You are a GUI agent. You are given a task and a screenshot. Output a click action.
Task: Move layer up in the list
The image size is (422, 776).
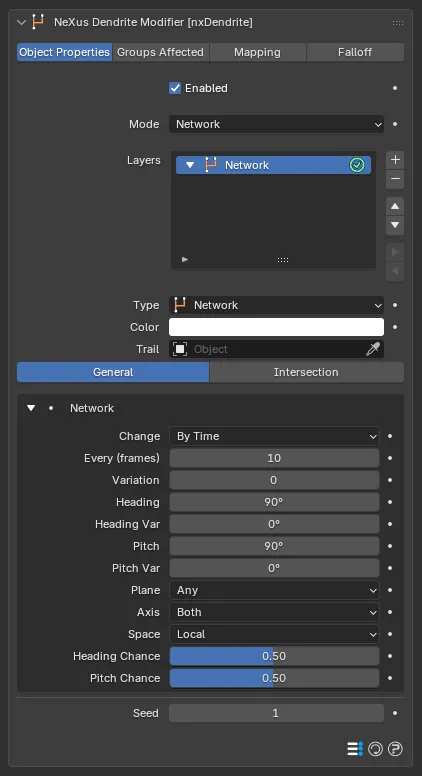click(x=395, y=206)
